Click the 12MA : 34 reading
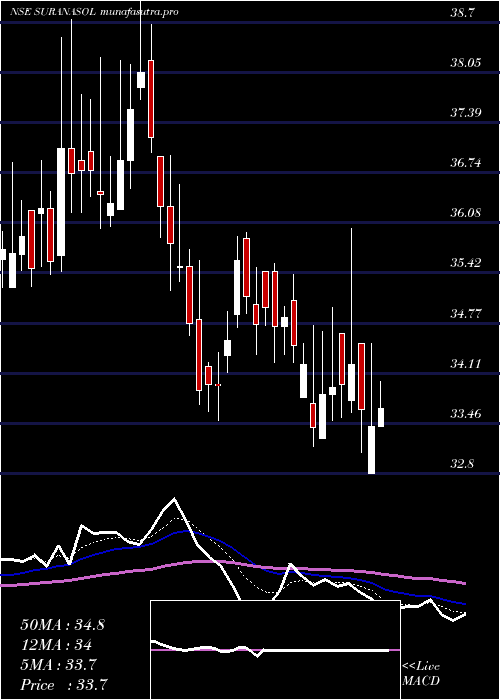This screenshot has height=700, width=500. [56, 645]
